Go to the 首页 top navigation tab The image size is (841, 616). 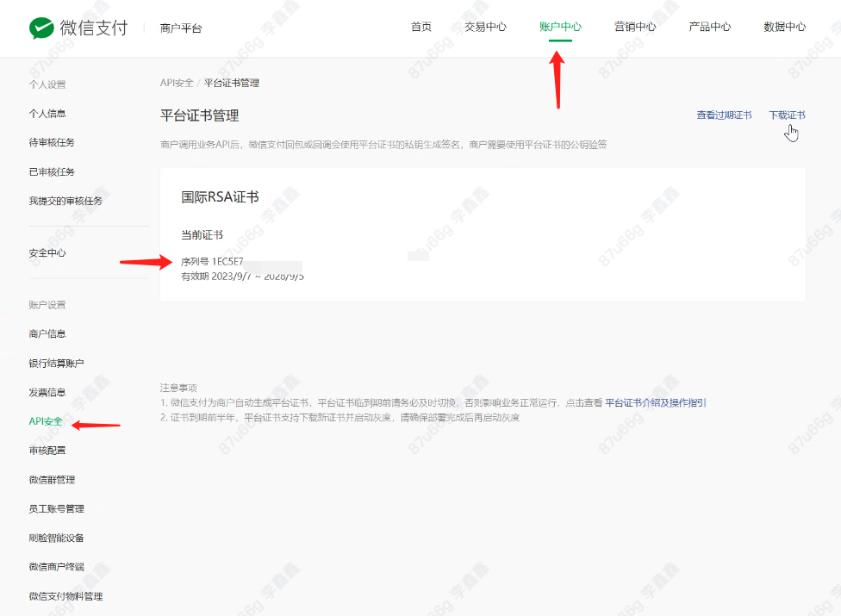coord(421,27)
